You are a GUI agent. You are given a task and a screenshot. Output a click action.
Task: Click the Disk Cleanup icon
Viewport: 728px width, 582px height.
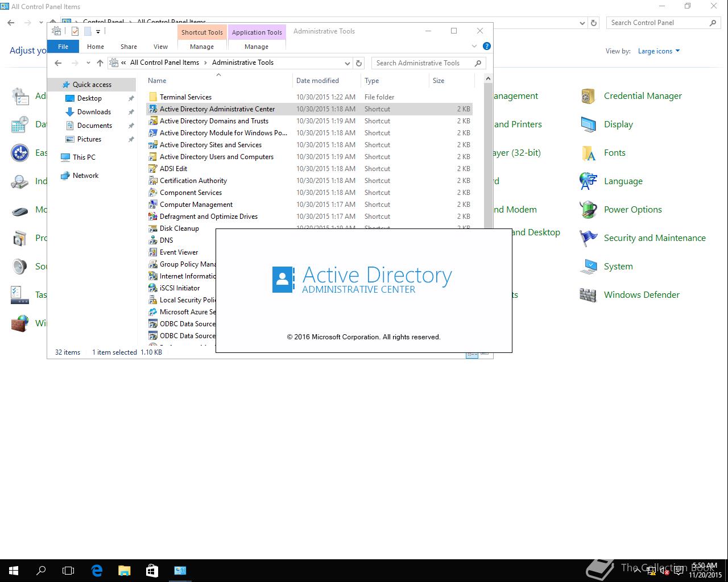153,228
